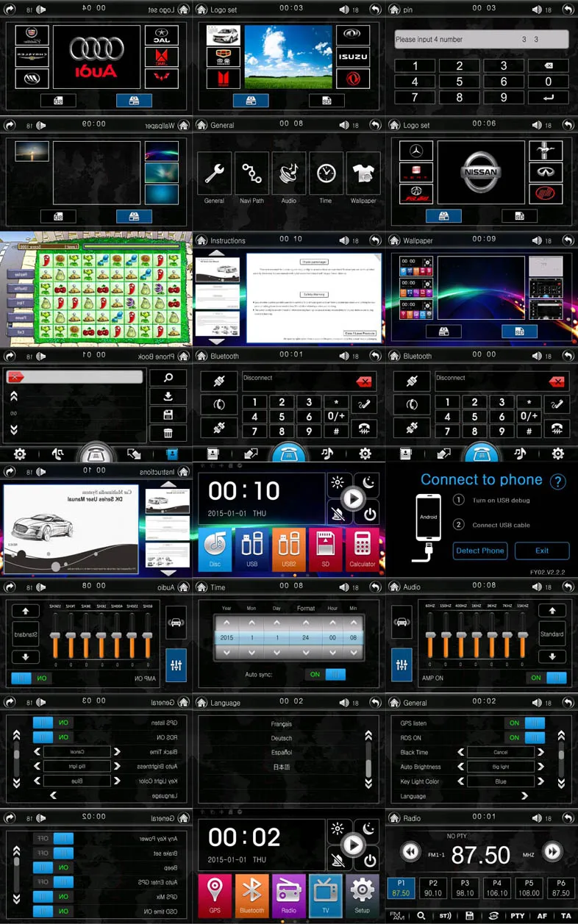This screenshot has height=924, width=578.
Task: Toggle the Brake set switch
Action: (x=54, y=853)
